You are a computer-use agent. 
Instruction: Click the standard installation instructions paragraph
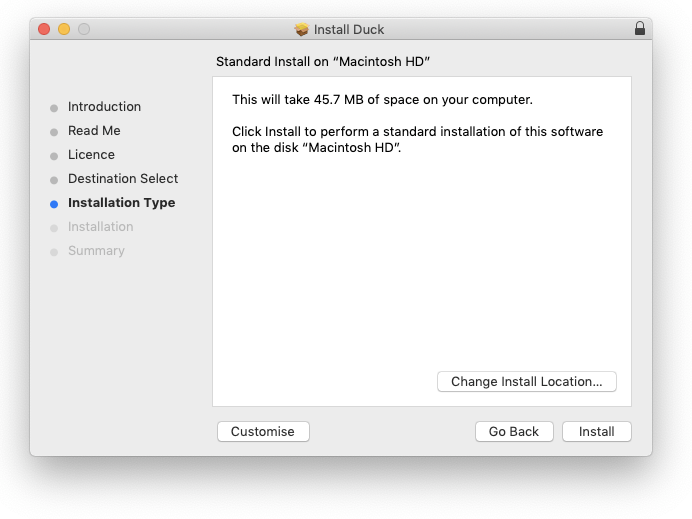(x=417, y=139)
